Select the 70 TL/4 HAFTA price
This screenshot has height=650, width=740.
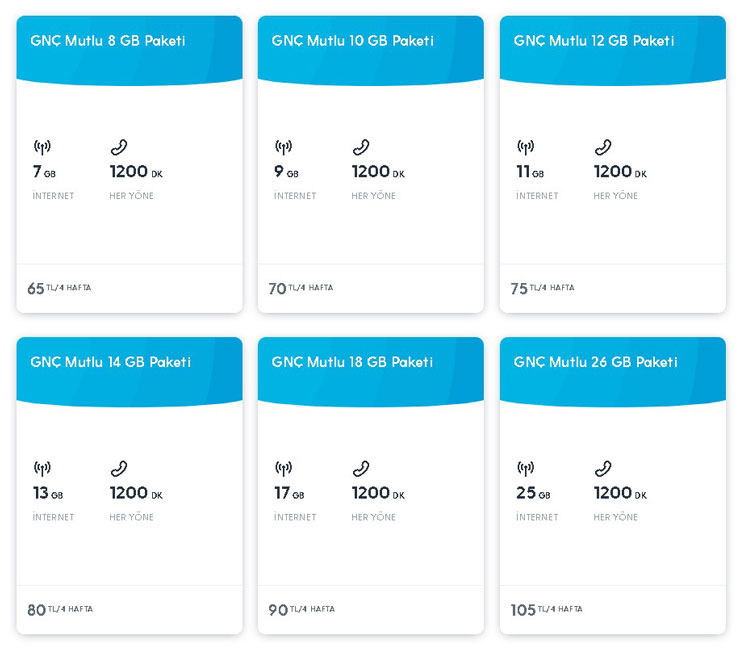[301, 288]
